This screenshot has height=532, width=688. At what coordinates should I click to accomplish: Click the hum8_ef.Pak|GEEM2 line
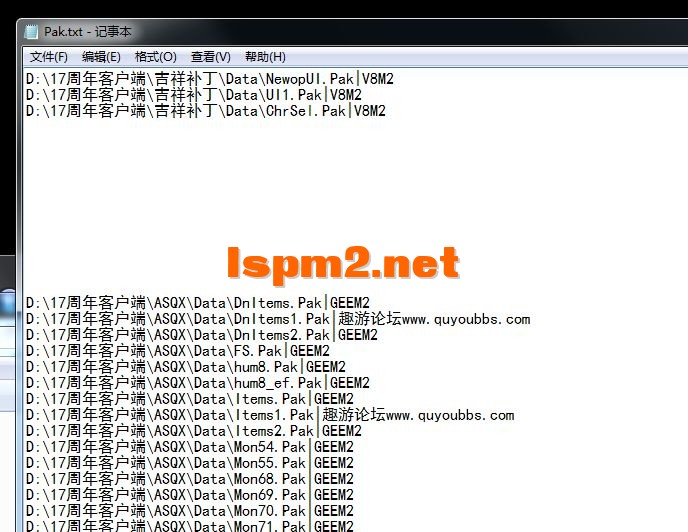[197, 383]
